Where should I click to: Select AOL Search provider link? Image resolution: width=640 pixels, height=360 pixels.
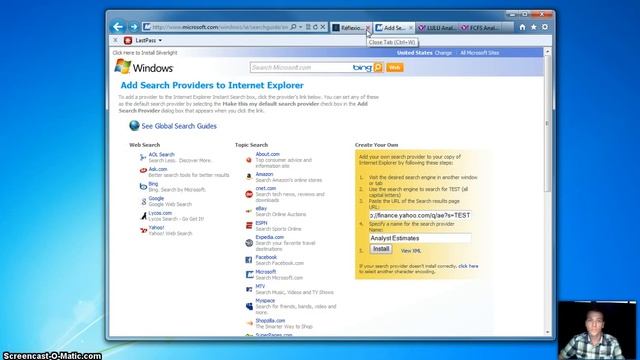161,155
